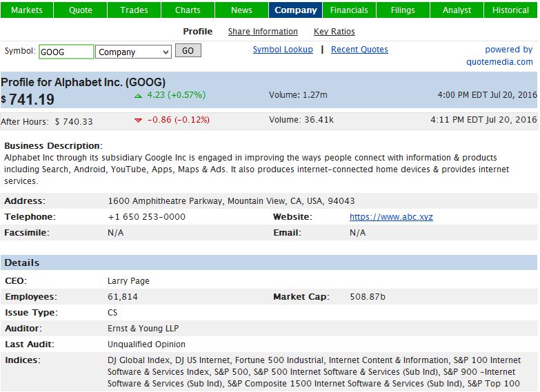
Task: Click the Ernst & Young LLP auditor value
Action: click(143, 329)
